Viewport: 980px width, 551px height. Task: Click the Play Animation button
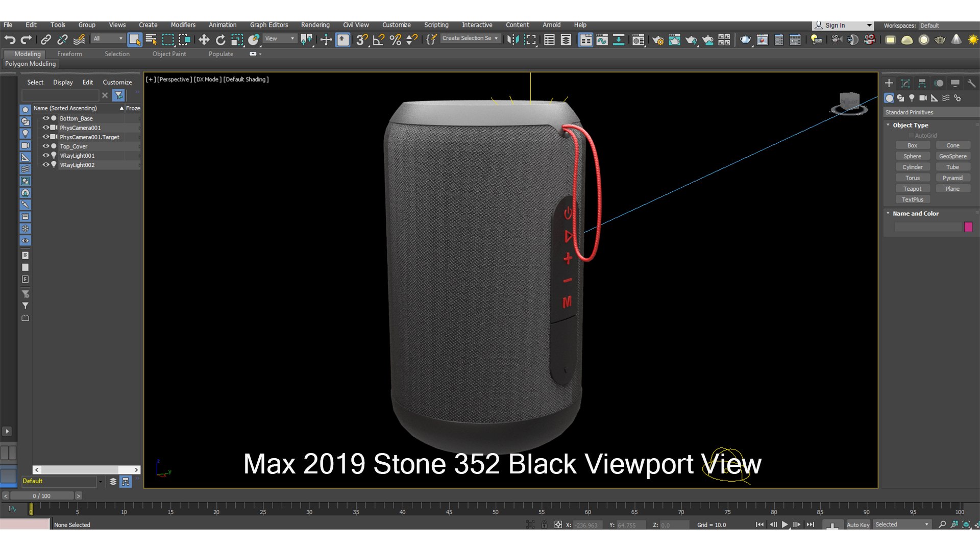[x=785, y=524]
